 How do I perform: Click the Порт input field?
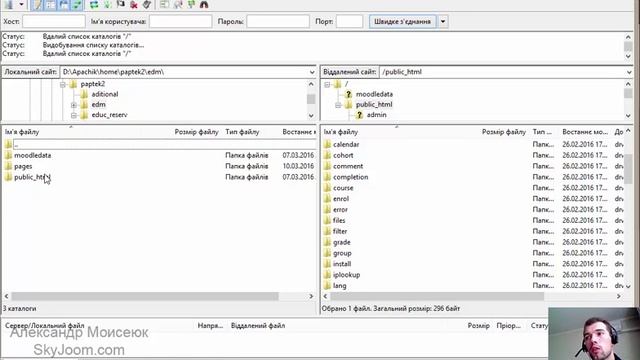click(x=349, y=21)
